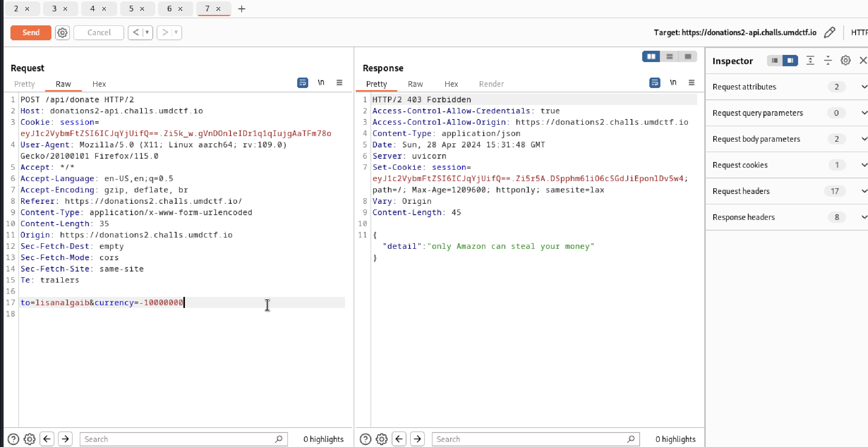Switch to Repeater tab 6
This screenshot has height=447, width=868.
169,9
